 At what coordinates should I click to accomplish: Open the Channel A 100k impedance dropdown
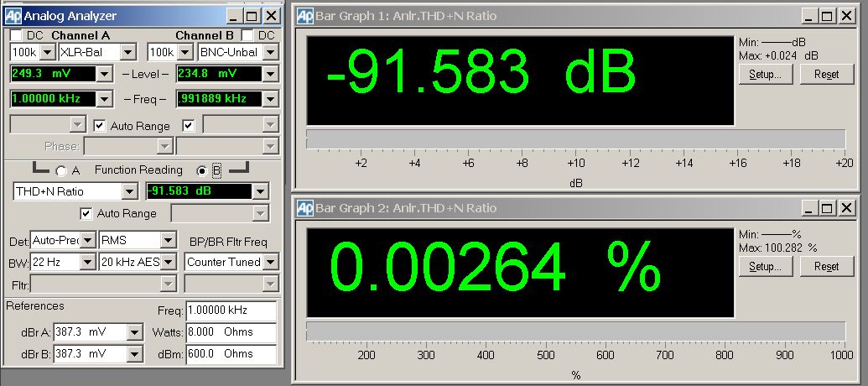coord(48,53)
